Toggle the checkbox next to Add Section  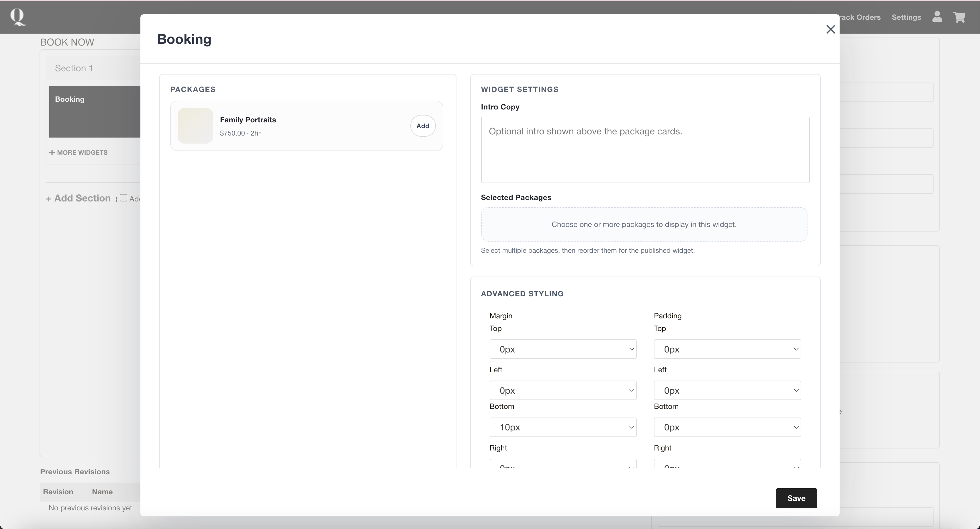[123, 198]
